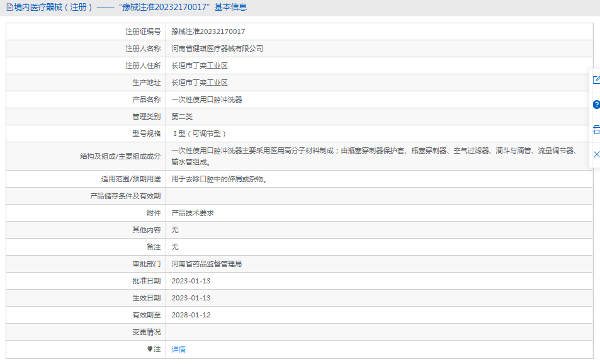The width and height of the screenshot is (600, 364).
Task: Click the 注册人住所 label
Action: tap(143, 66)
